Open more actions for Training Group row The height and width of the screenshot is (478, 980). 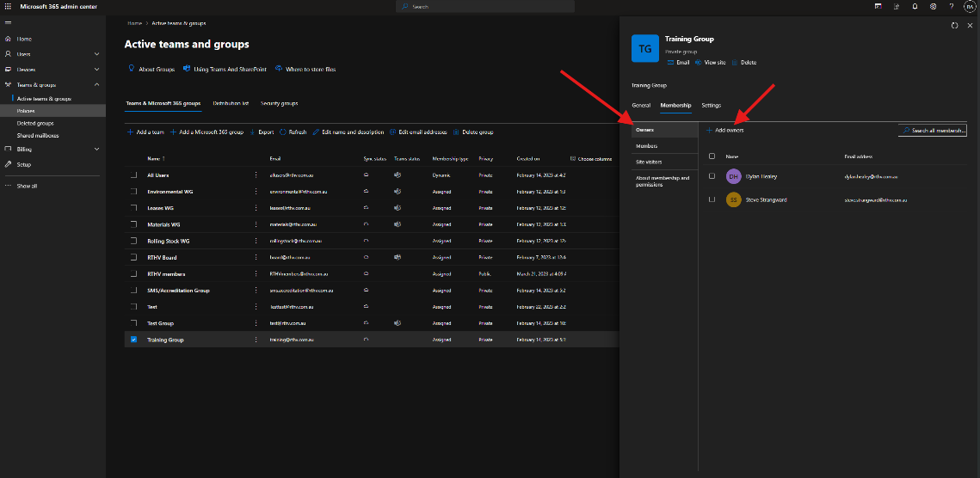(256, 340)
